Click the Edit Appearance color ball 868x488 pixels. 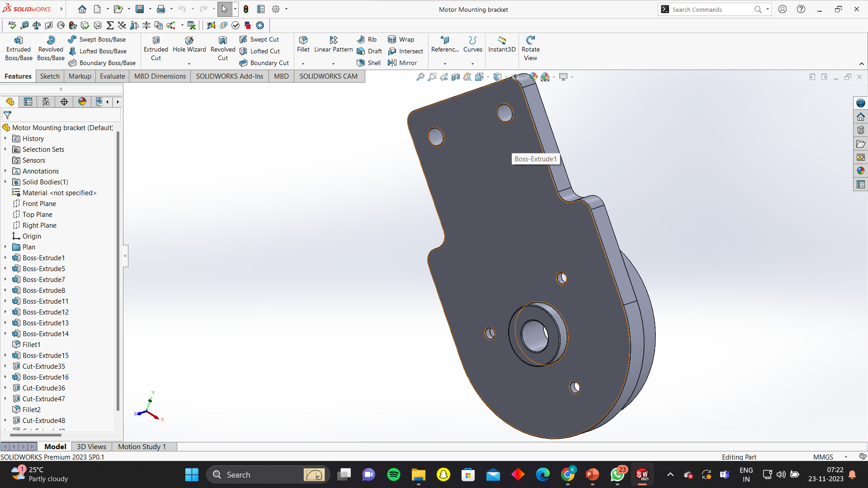533,77
